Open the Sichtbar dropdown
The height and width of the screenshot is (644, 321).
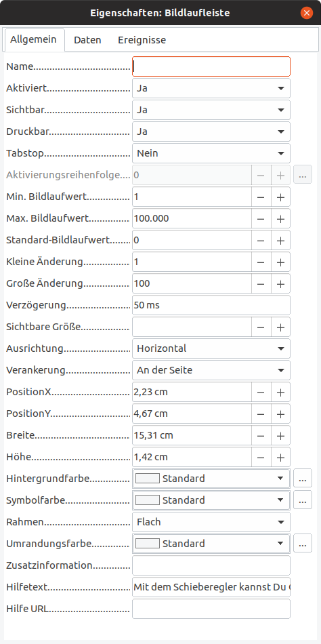coord(211,110)
